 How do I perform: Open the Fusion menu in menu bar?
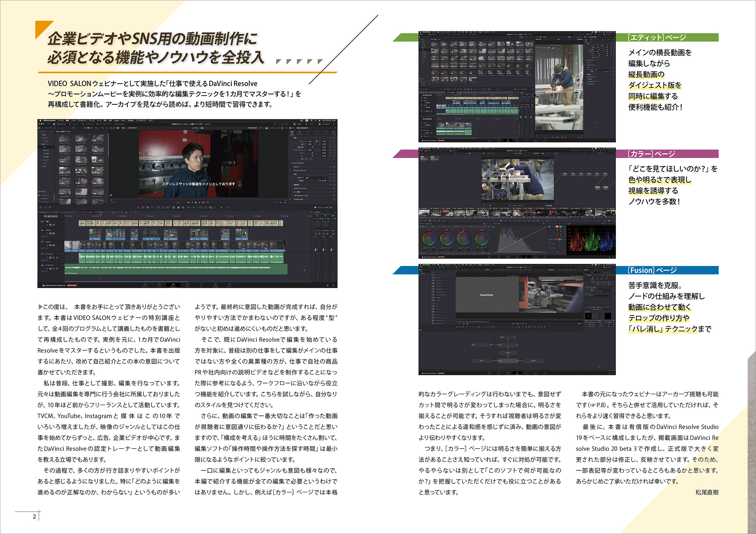(116, 120)
